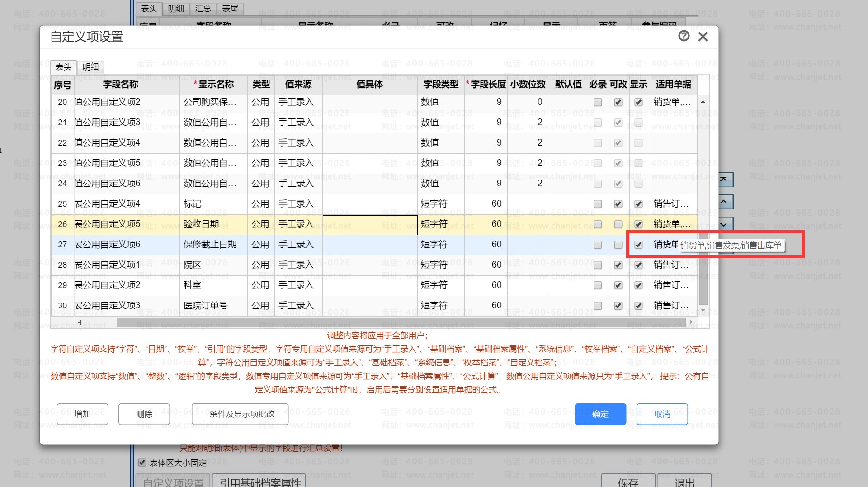Click the table scroll up arrow
This screenshot has height=487, width=868.
703,102
